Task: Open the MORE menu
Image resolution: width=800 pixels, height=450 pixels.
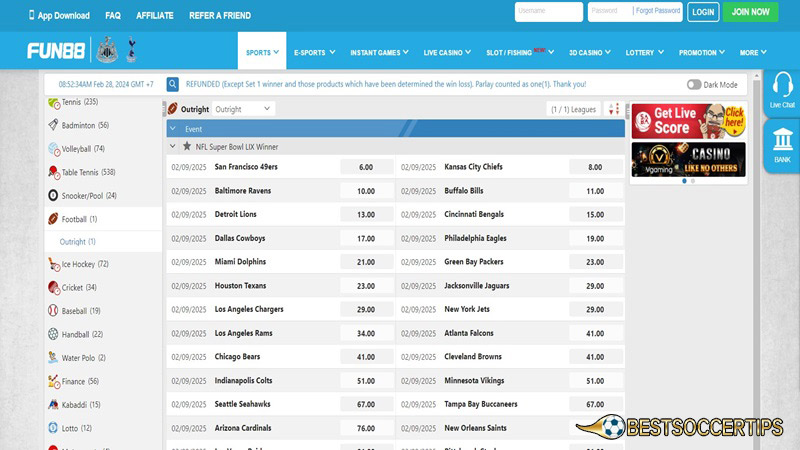Action: 753,53
